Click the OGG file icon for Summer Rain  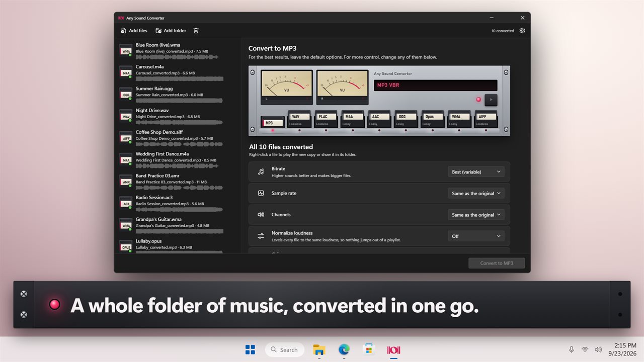(126, 94)
